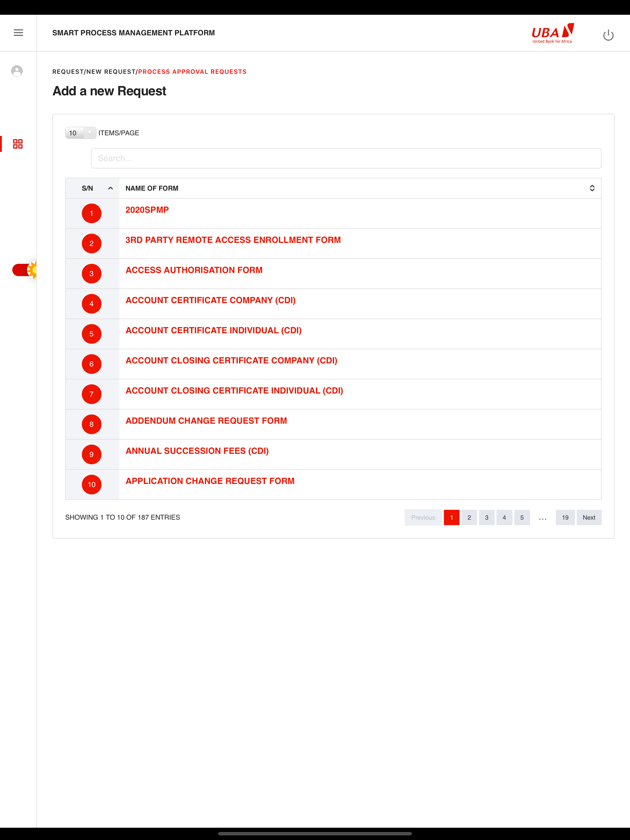The height and width of the screenshot is (840, 630).
Task: Expand the 10 items/page selector arrow
Action: point(89,133)
